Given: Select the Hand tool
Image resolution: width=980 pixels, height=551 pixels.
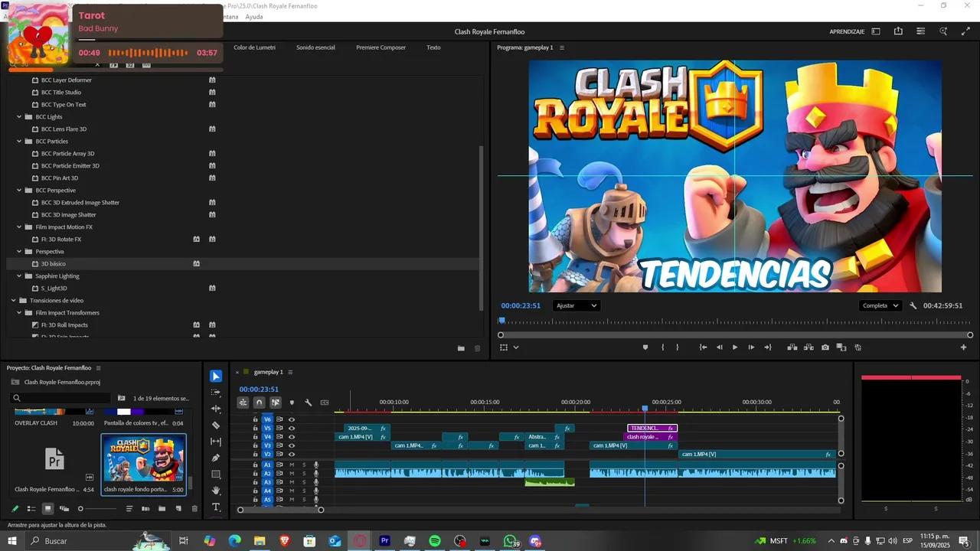Looking at the screenshot, I should [x=216, y=491].
